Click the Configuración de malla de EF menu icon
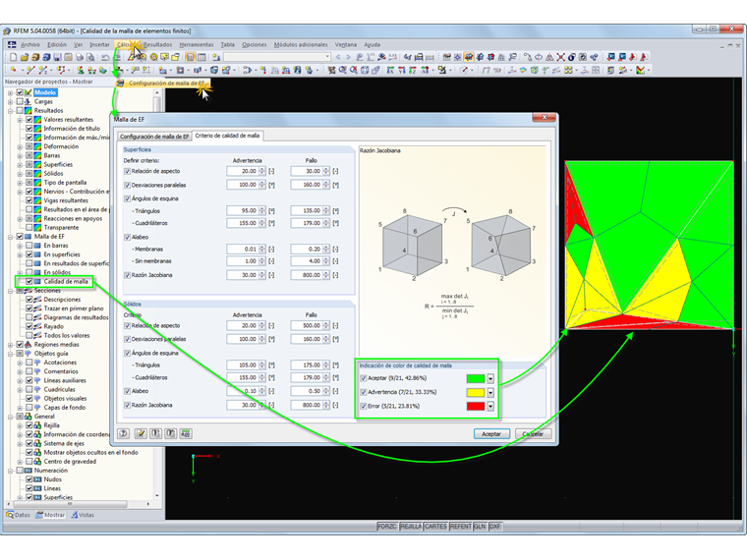 coord(120,84)
